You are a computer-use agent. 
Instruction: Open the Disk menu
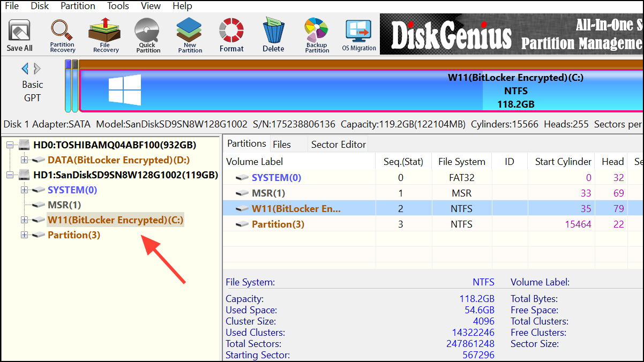tap(40, 6)
